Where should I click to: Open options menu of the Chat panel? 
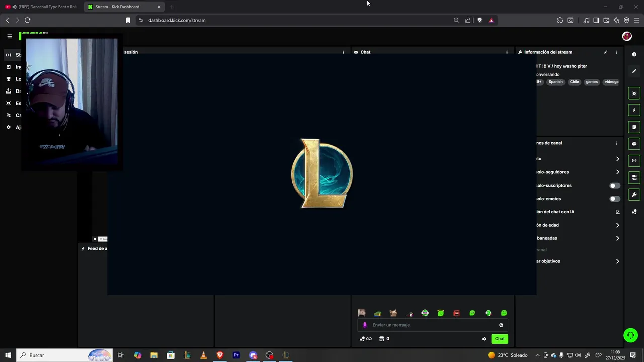507,52
